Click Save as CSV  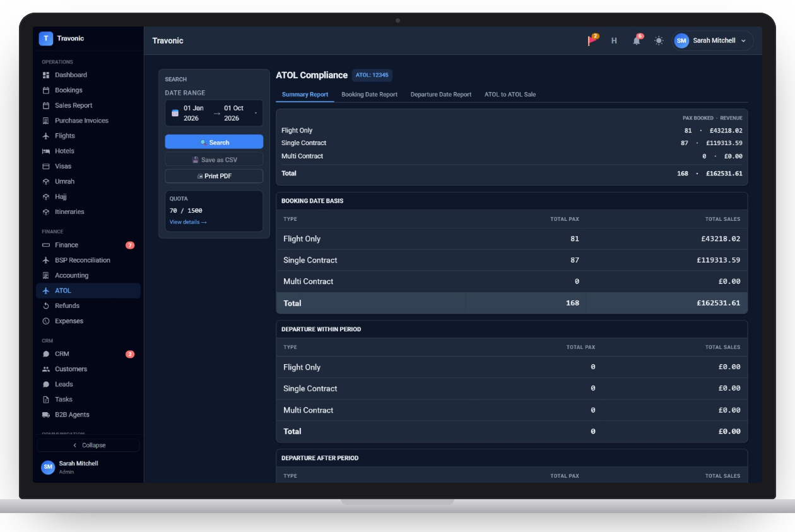[x=214, y=160]
